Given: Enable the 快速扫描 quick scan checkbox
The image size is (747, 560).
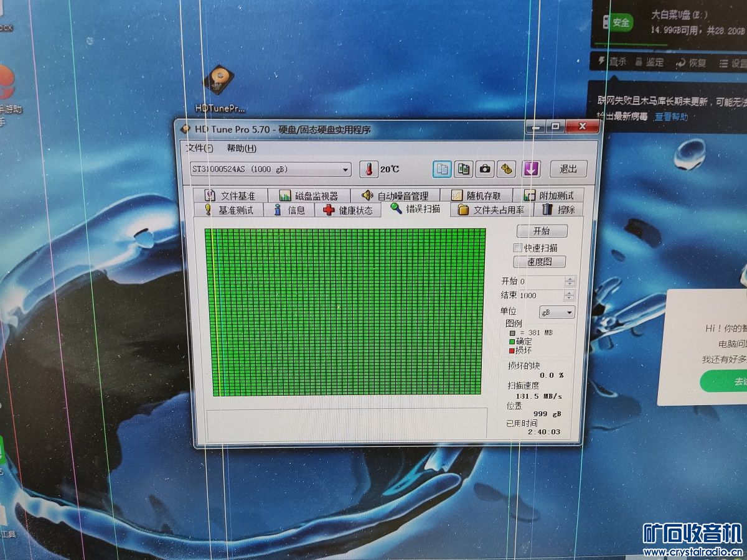Looking at the screenshot, I should (x=517, y=248).
